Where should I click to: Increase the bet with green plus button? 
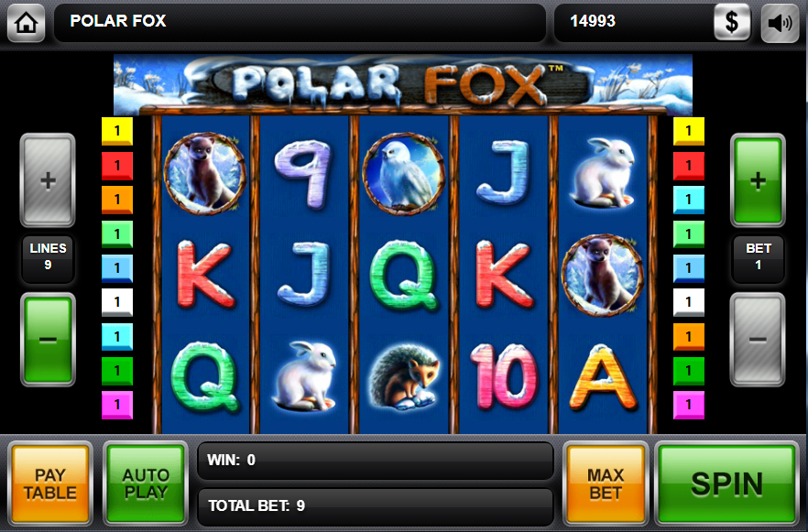pyautogui.click(x=758, y=180)
